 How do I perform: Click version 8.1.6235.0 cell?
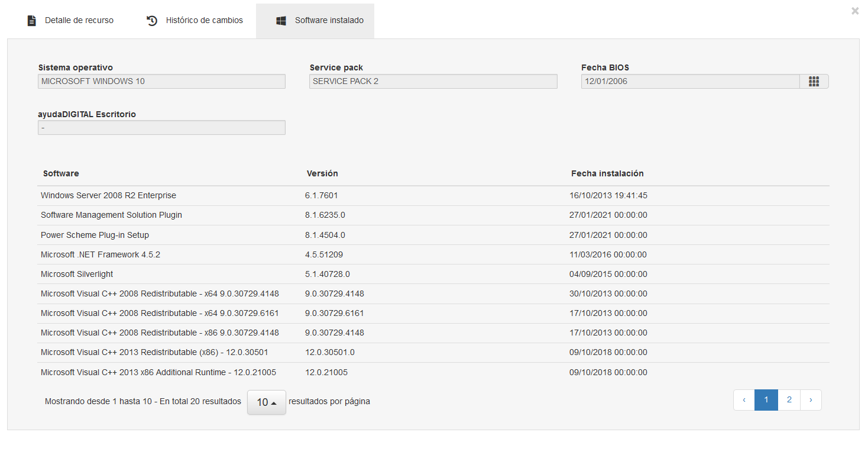pos(325,215)
